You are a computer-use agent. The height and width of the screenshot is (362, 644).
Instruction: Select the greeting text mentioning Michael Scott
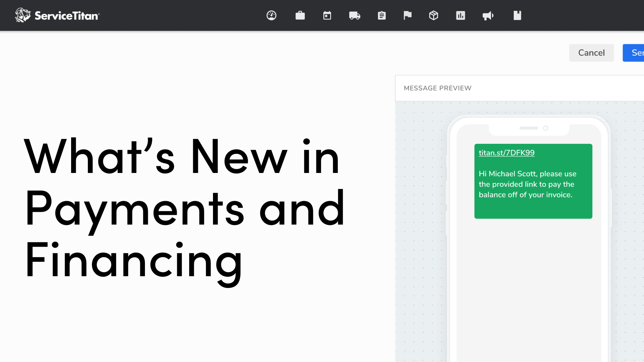[526, 184]
